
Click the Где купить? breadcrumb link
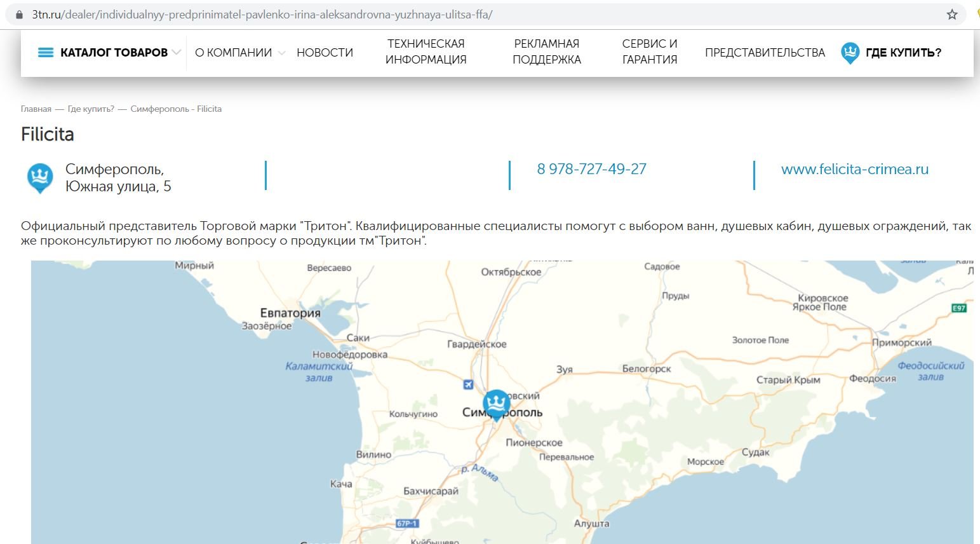pos(91,109)
